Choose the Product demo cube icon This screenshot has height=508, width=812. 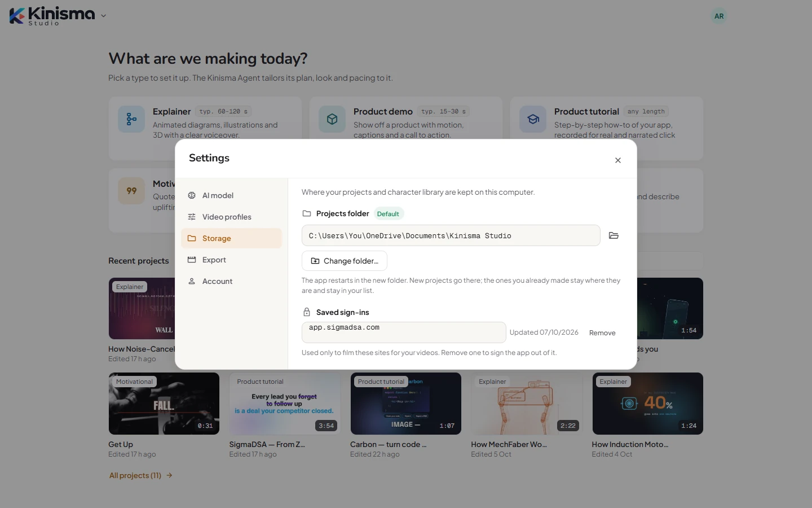pos(332,119)
